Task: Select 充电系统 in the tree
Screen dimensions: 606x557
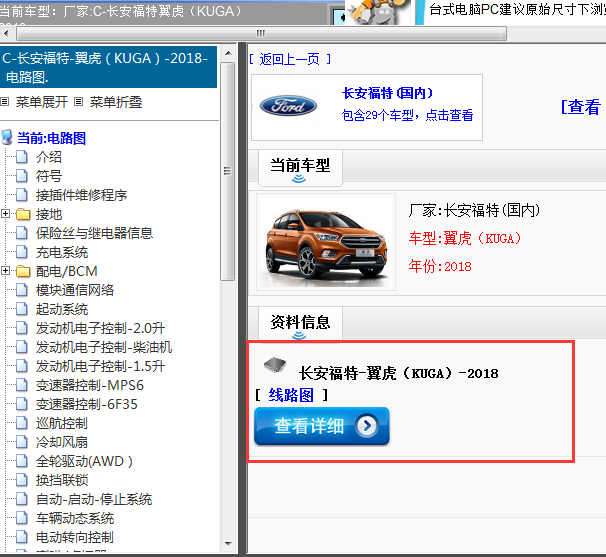Action: (62, 252)
